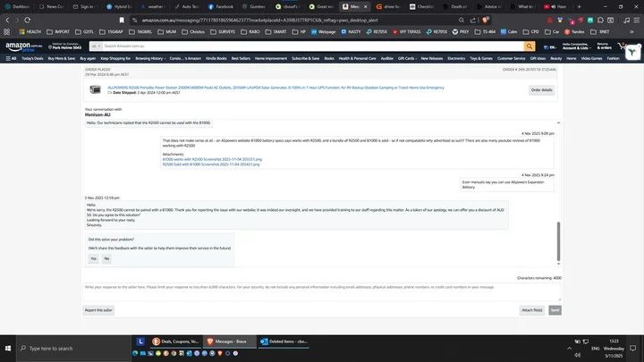This screenshot has width=644, height=362.
Task: Open the Amazon shopping cart
Action: coord(622,46)
